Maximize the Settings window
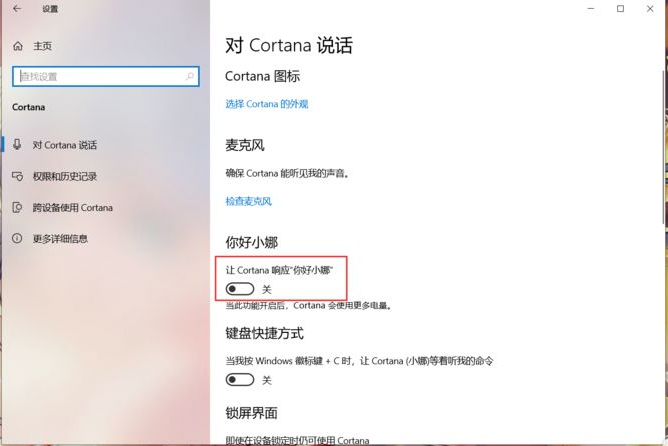The image size is (668, 446). click(620, 9)
